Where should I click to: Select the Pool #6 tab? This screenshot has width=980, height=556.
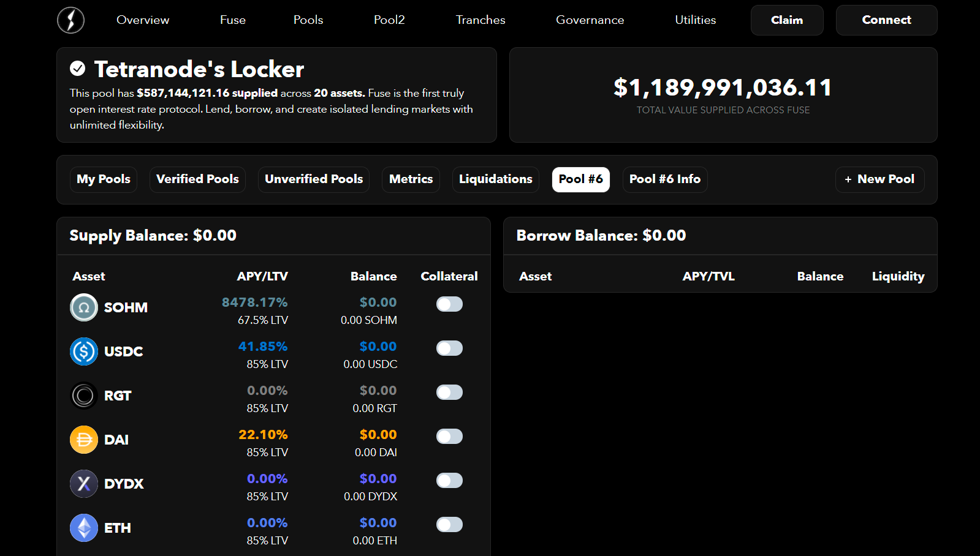click(x=581, y=179)
